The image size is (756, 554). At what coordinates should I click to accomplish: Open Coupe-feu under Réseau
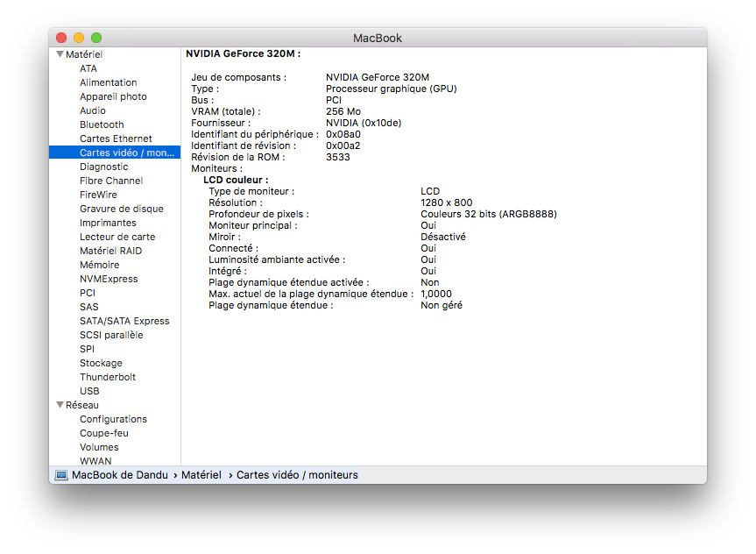(104, 433)
